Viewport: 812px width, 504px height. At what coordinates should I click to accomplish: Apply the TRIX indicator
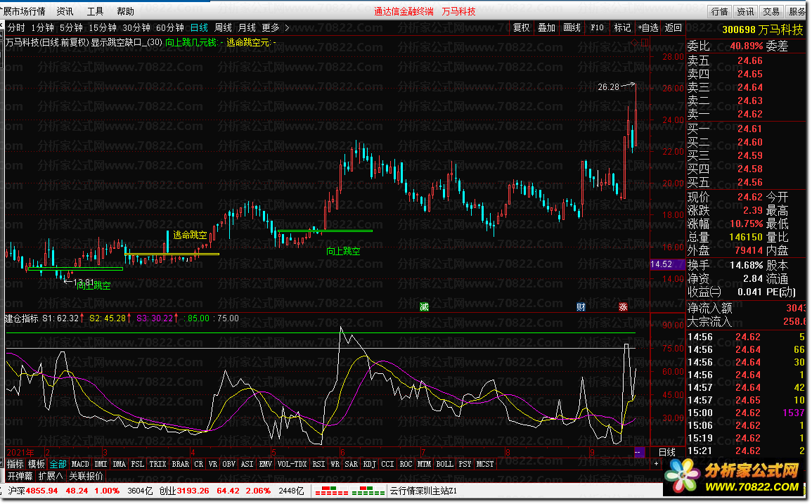[157, 464]
